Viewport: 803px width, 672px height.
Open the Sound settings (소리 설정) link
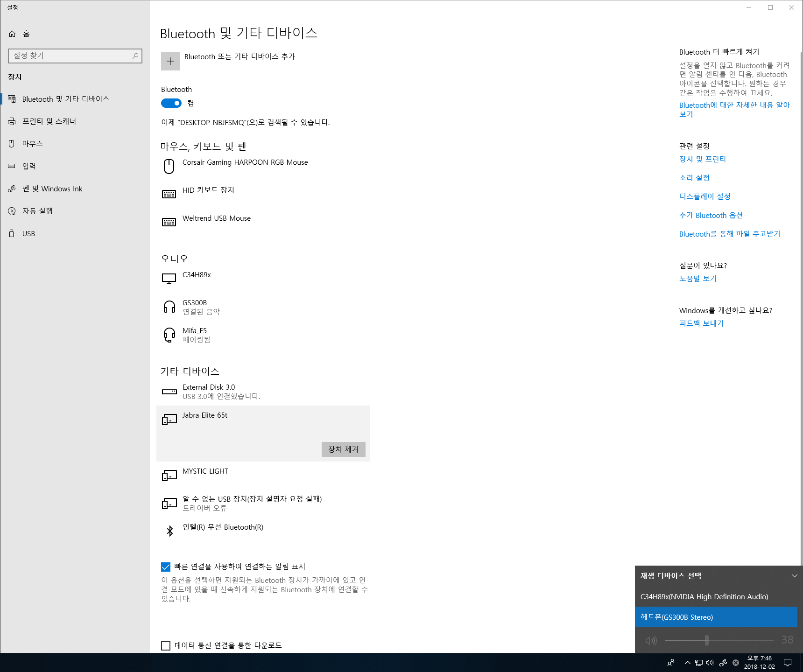(694, 178)
